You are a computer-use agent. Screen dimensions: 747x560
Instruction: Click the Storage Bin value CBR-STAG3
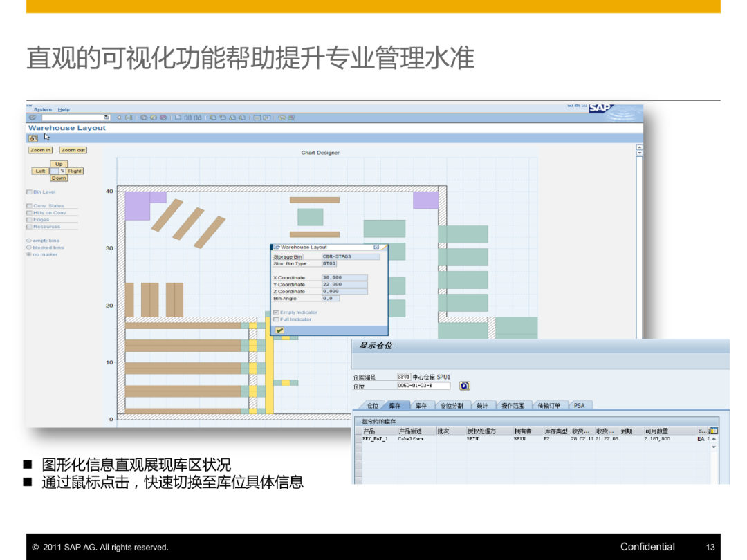(x=351, y=256)
